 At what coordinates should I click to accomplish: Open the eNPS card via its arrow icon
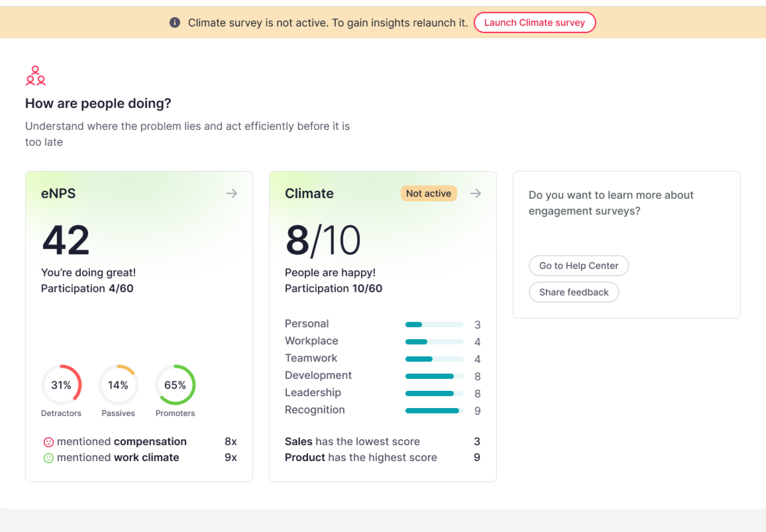231,193
